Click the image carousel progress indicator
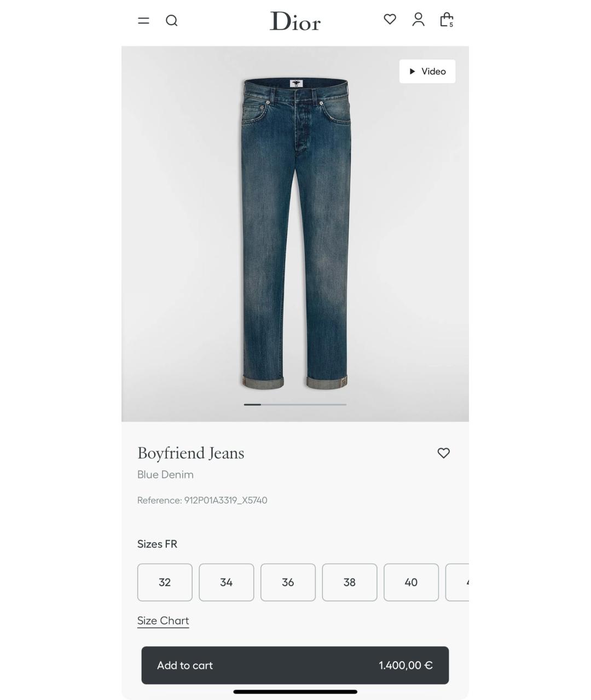The width and height of the screenshot is (591, 700). pyautogui.click(x=295, y=405)
